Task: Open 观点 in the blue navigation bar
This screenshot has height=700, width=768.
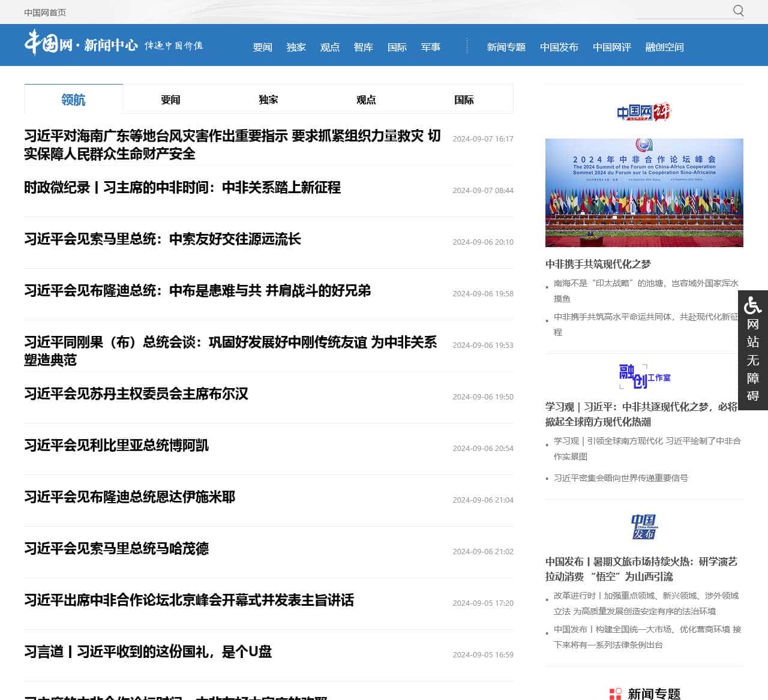Action: pyautogui.click(x=330, y=47)
